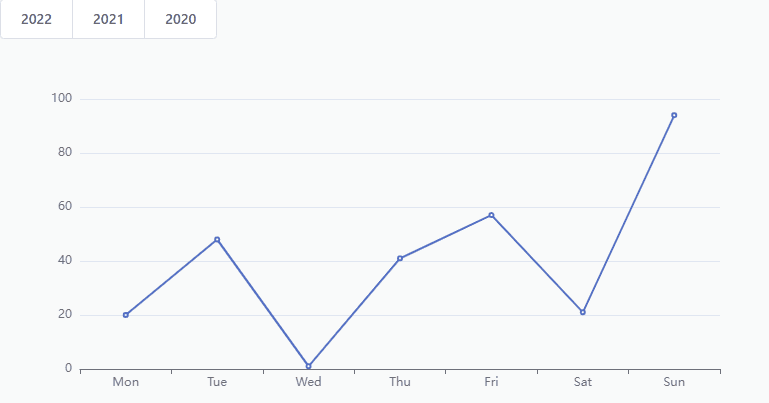
Task: Select the Sat label on the x-axis
Action: click(x=583, y=382)
